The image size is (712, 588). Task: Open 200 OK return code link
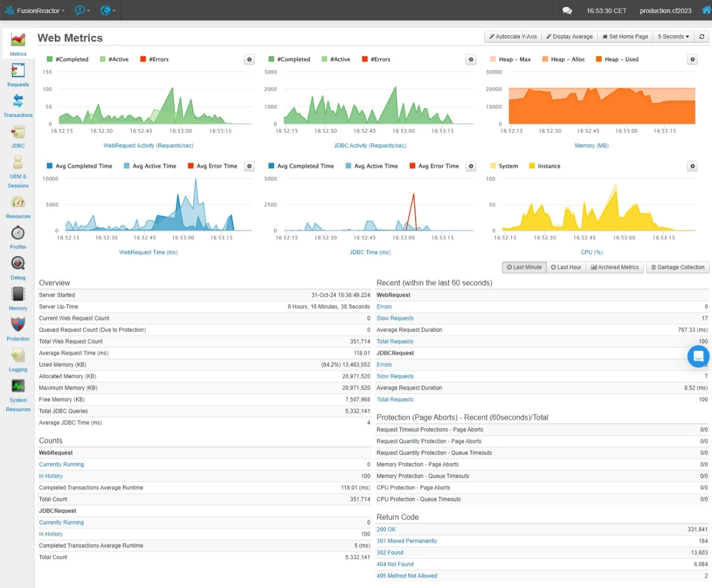pos(386,530)
